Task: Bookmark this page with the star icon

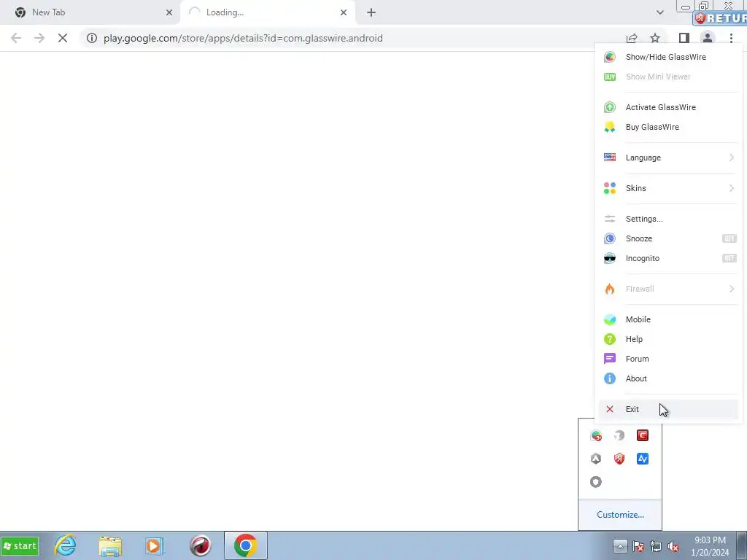Action: click(x=655, y=38)
